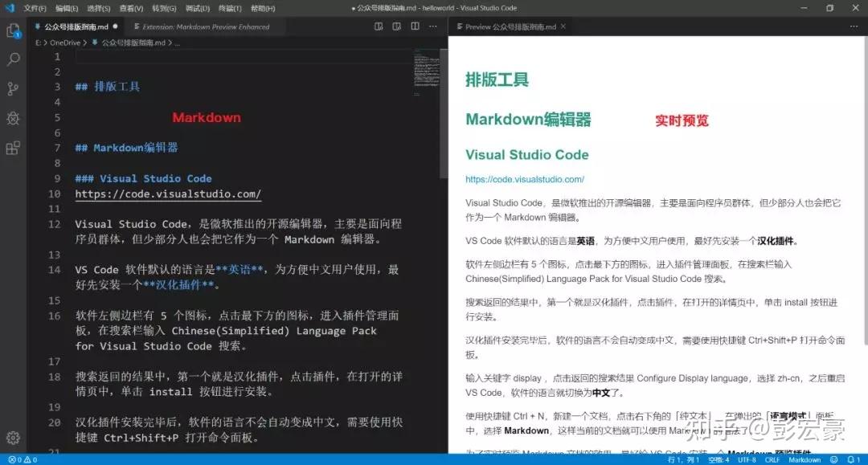Open the Manage gear in activity bar
This screenshot has height=465, width=868.
[x=13, y=438]
